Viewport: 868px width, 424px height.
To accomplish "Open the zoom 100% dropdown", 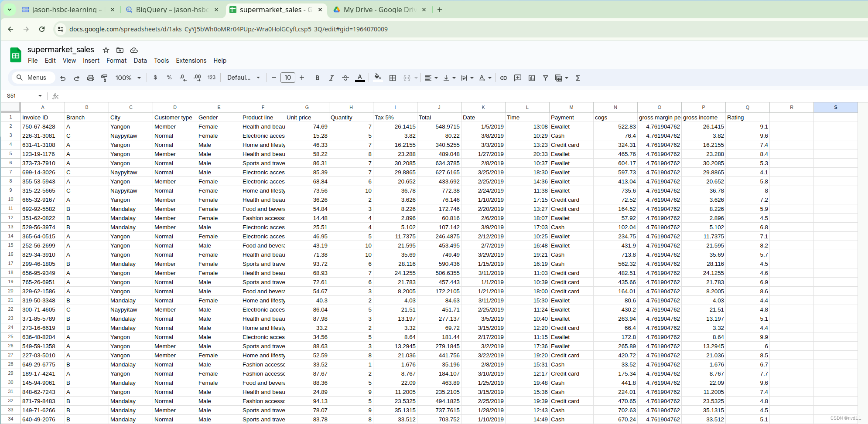I will click(128, 78).
